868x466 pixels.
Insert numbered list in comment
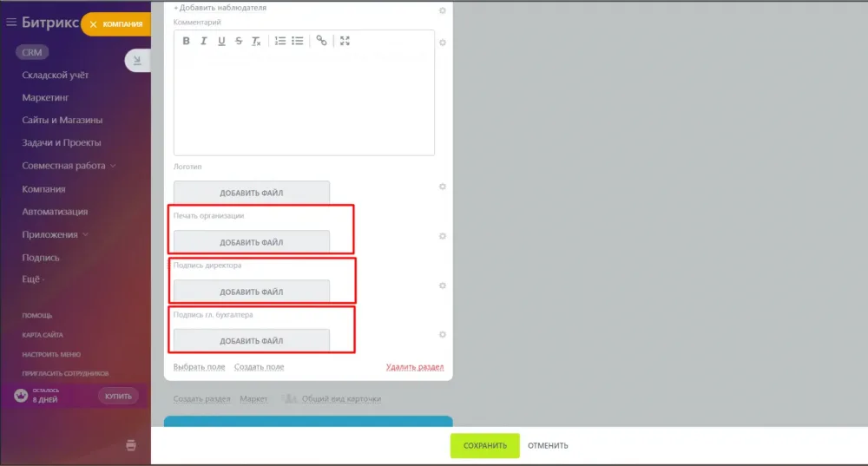point(280,41)
